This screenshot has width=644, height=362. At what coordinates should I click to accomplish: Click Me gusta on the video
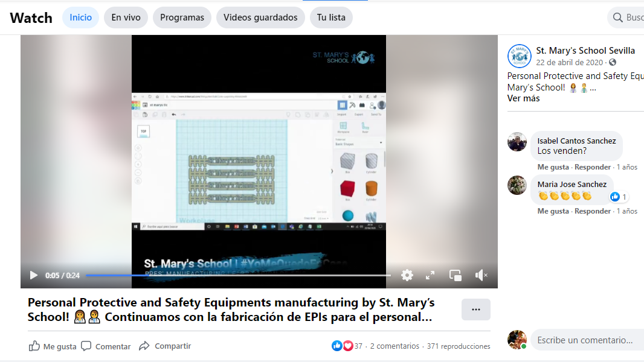(x=53, y=346)
